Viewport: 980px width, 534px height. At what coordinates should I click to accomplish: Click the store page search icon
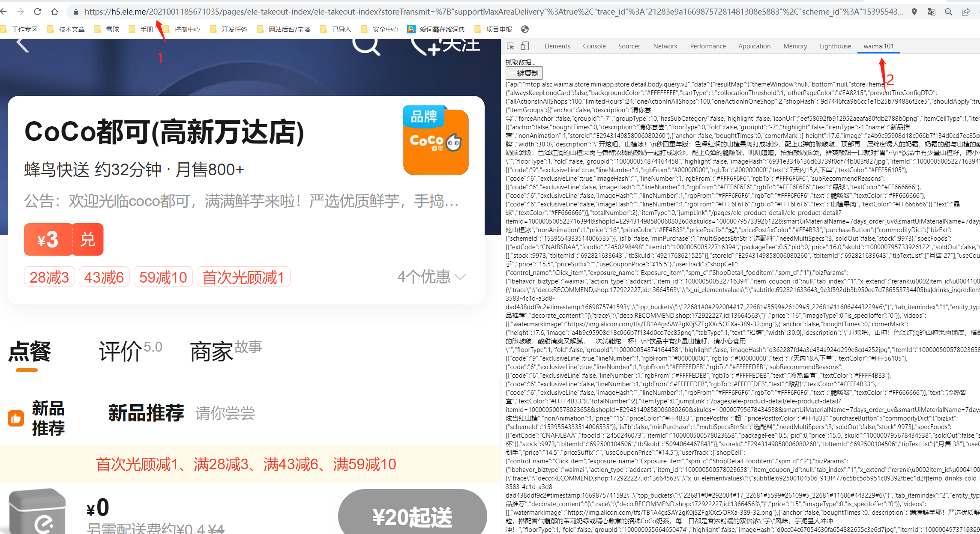click(x=366, y=46)
